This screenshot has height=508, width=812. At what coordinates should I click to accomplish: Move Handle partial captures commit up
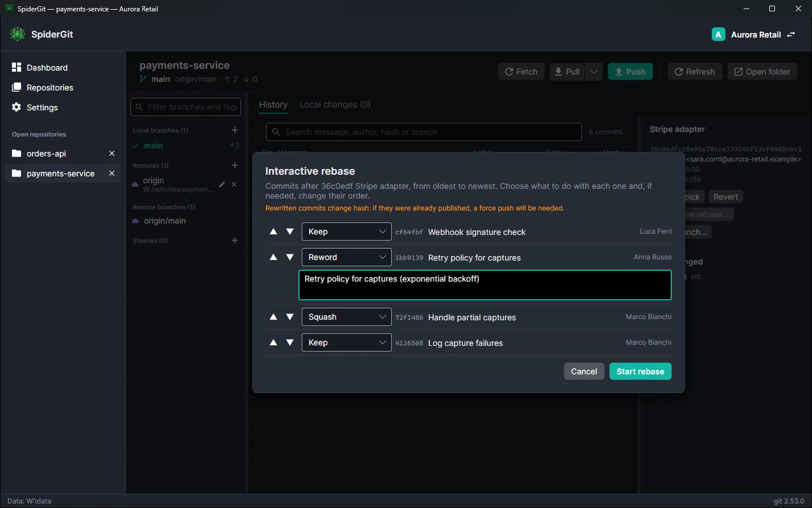(273, 317)
